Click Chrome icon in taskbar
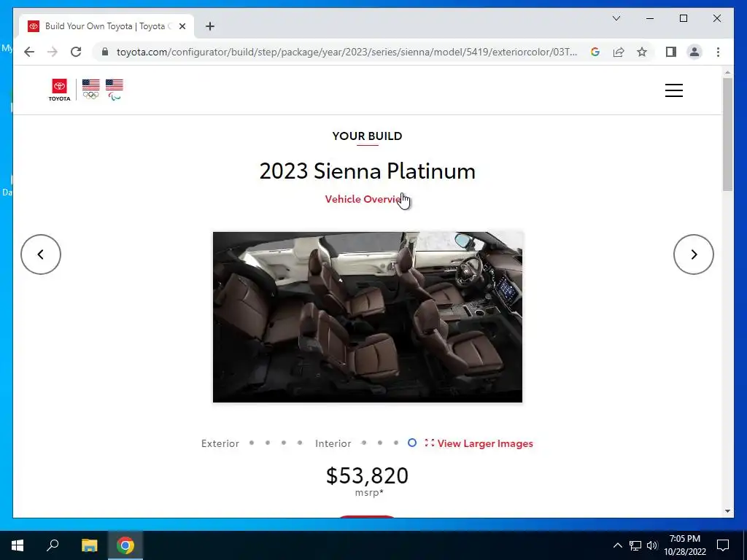 125,545
